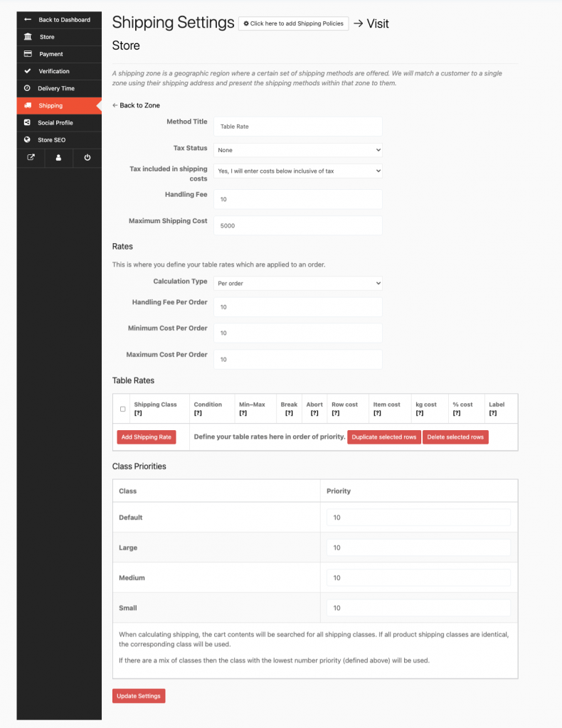Open the Tax Status dropdown
Viewport: 562px width, 728px height.
point(298,150)
